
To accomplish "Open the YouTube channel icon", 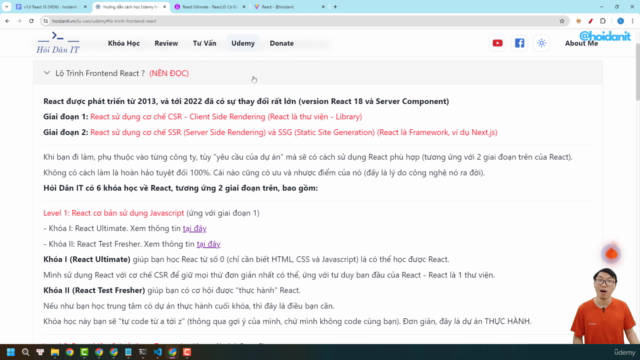I will point(497,43).
